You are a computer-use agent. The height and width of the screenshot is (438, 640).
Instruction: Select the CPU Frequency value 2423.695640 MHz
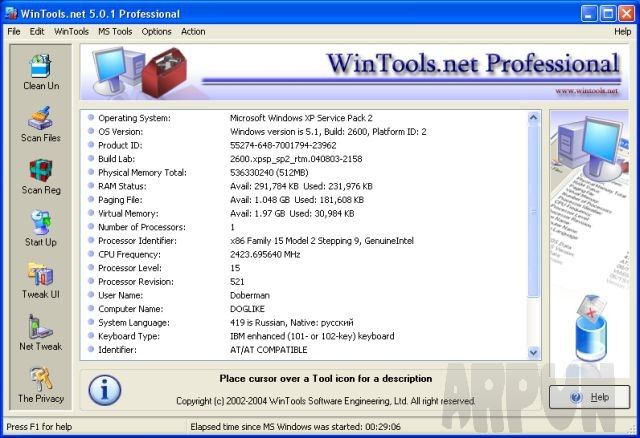point(265,254)
